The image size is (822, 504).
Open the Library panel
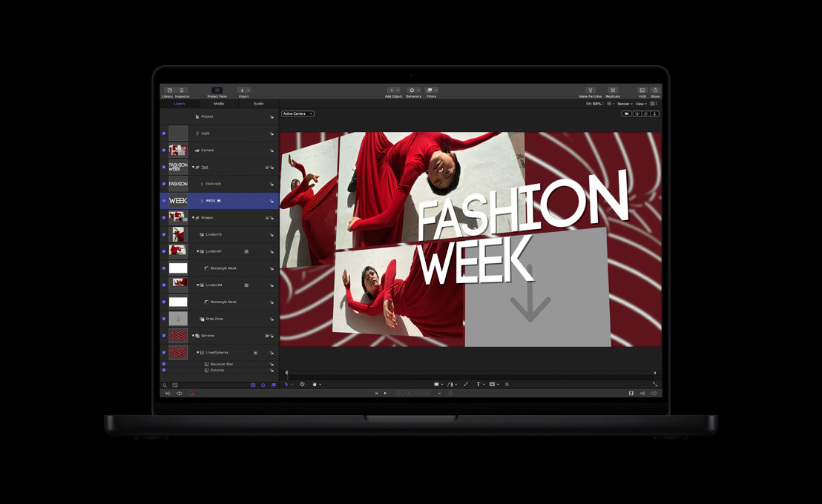coord(170,90)
